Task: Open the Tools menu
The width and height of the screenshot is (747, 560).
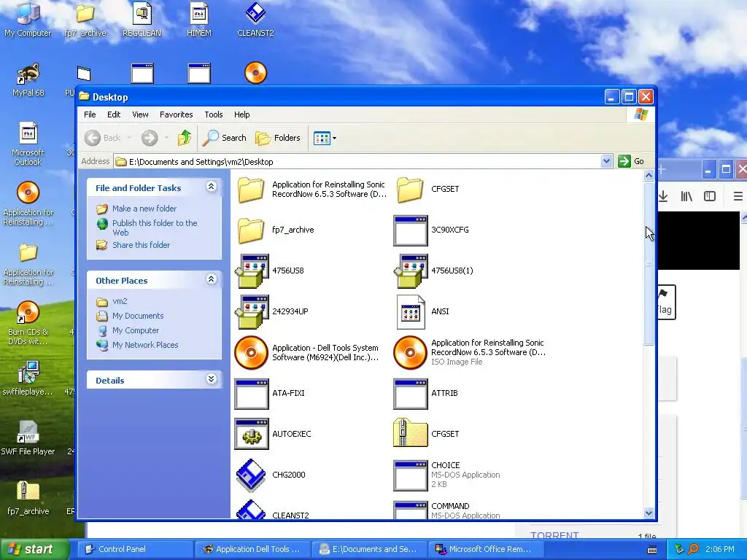Action: 214,114
